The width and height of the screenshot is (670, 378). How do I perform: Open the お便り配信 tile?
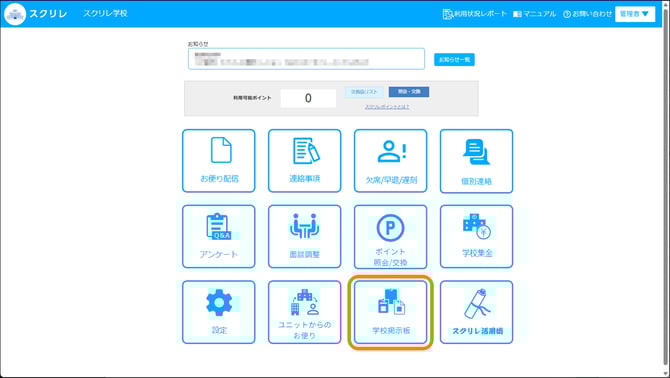[218, 161]
